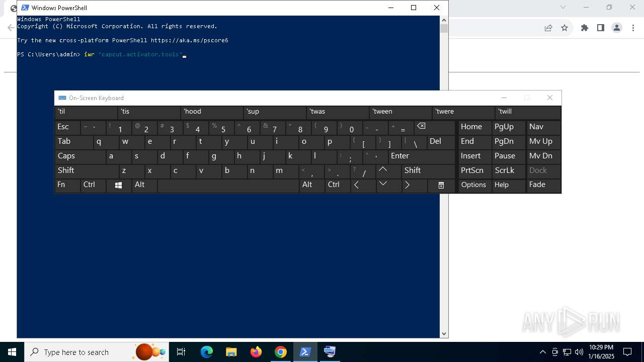Open Chrome extensions puzzle icon
The width and height of the screenshot is (644, 362).
(585, 28)
